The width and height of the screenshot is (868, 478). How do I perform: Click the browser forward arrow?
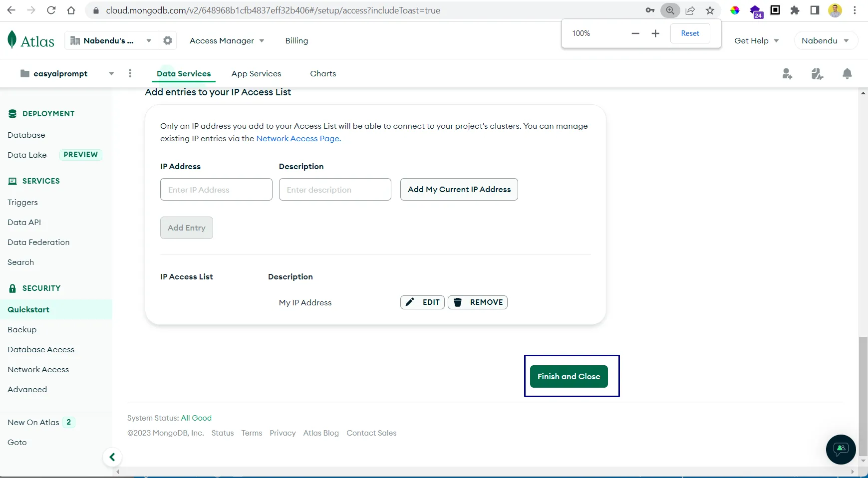[x=31, y=10]
